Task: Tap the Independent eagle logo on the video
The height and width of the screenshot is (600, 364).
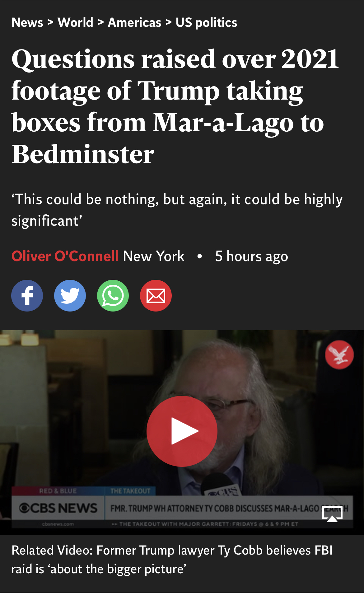Action: click(339, 355)
